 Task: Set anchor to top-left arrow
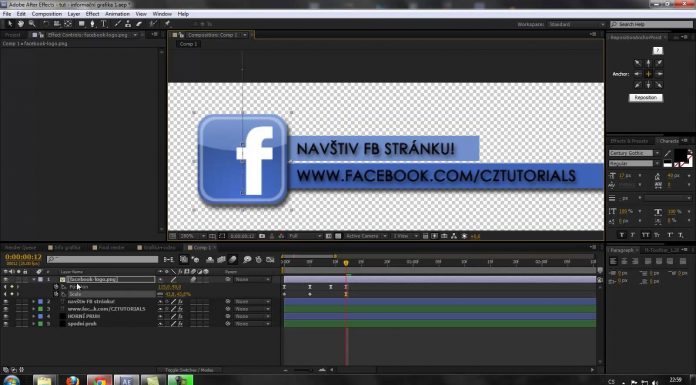(637, 63)
